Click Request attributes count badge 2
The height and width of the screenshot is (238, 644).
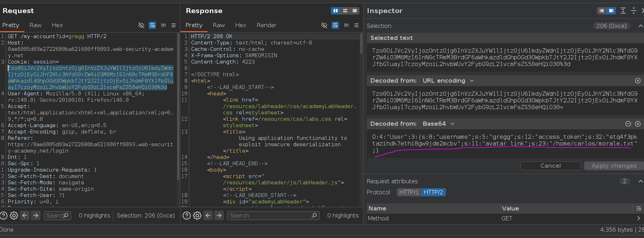point(625,181)
